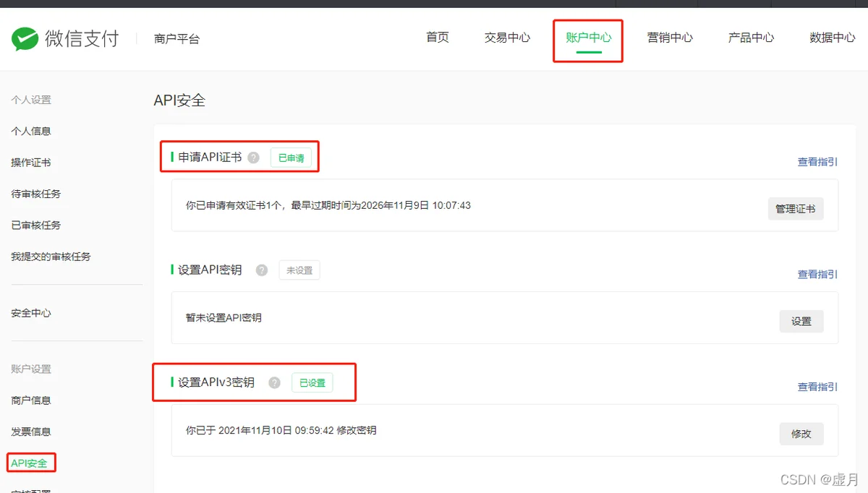Click 修改 button for APIv3密钥
This screenshot has height=493, width=868.
[801, 434]
